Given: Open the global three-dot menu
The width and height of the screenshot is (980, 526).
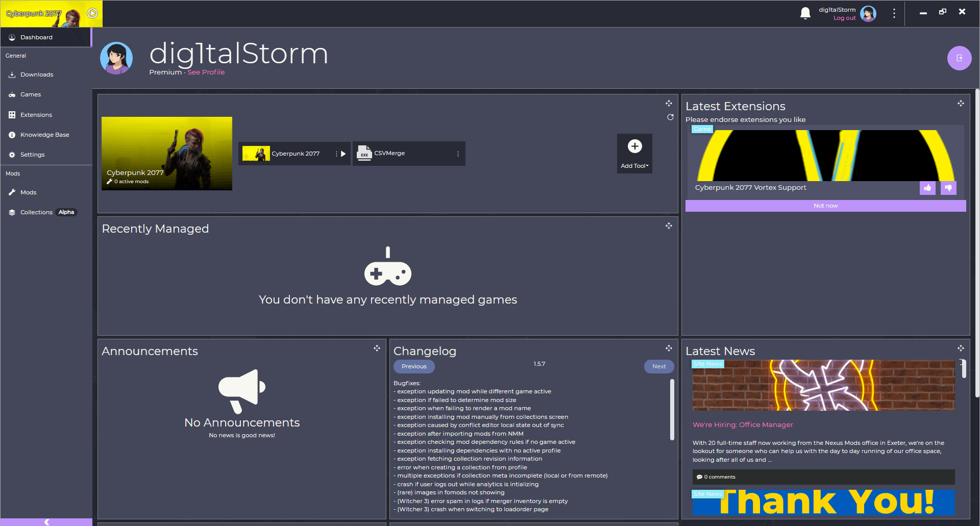Looking at the screenshot, I should point(894,13).
